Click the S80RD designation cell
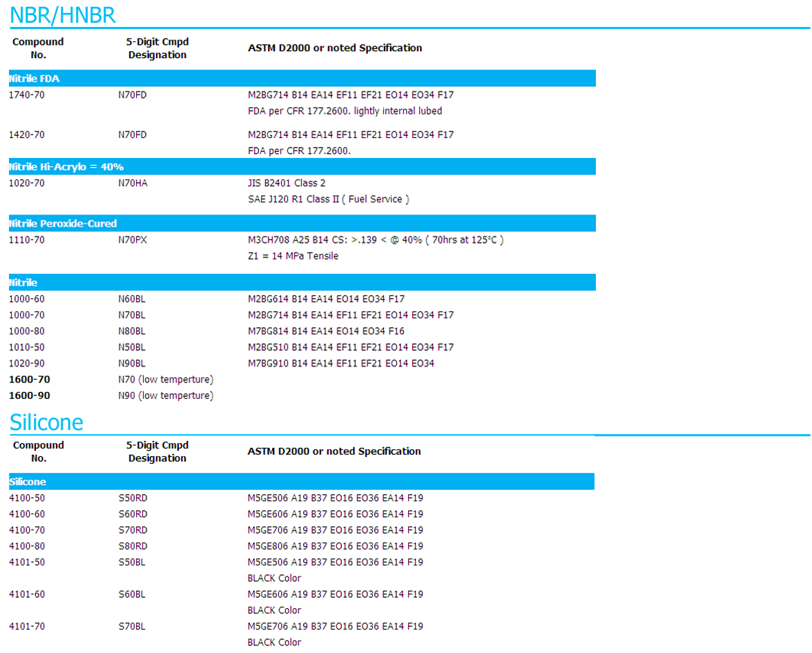The height and width of the screenshot is (653, 812). coord(133,546)
